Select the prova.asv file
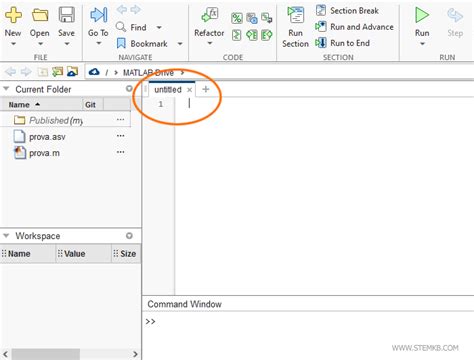The width and height of the screenshot is (474, 360). click(x=47, y=137)
